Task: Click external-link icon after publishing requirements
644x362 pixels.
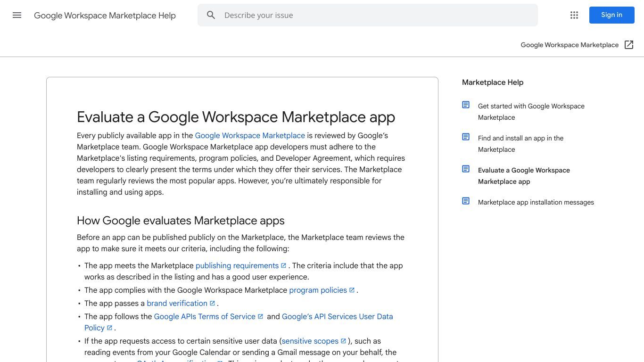Action: (284, 265)
